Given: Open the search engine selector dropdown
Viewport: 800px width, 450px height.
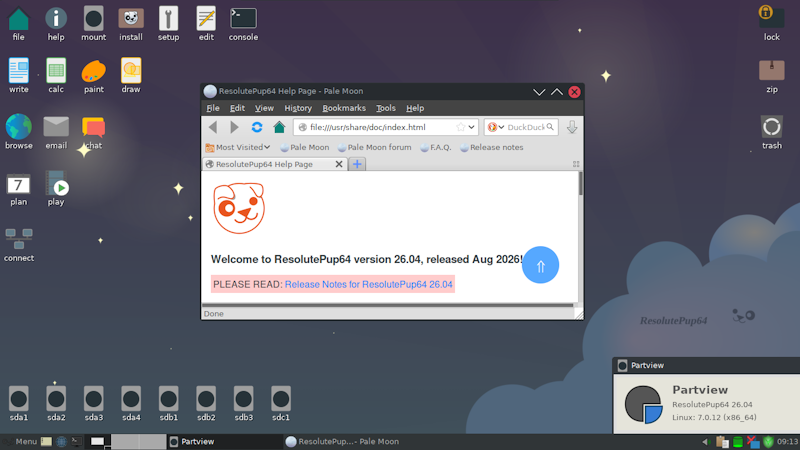Looking at the screenshot, I should [495, 127].
